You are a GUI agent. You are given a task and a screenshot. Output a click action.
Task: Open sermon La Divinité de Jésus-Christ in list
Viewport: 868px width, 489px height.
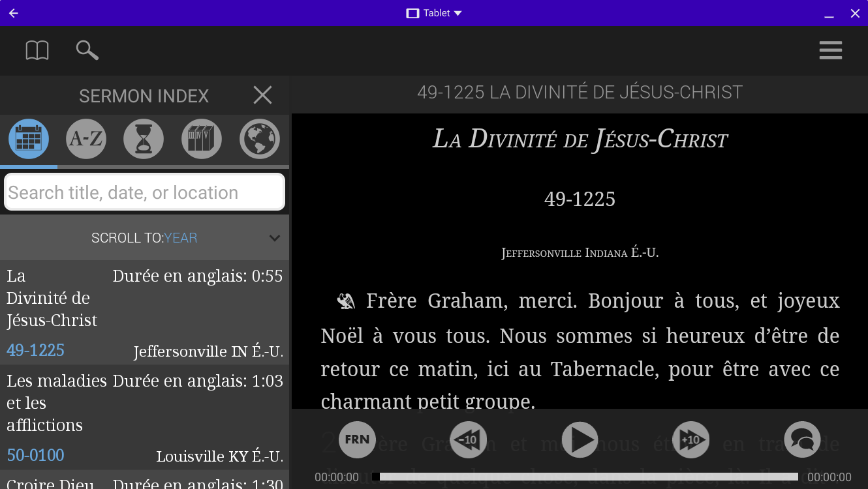click(x=144, y=312)
